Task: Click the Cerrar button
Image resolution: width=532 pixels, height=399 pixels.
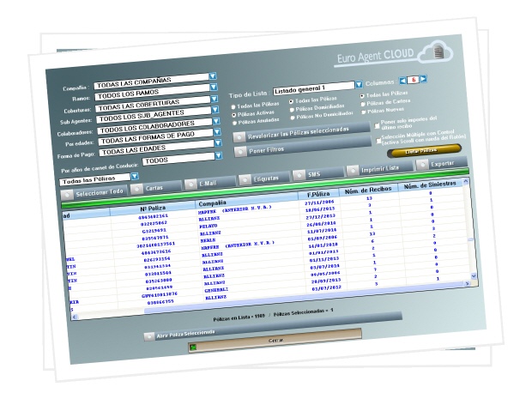Action: click(x=275, y=341)
